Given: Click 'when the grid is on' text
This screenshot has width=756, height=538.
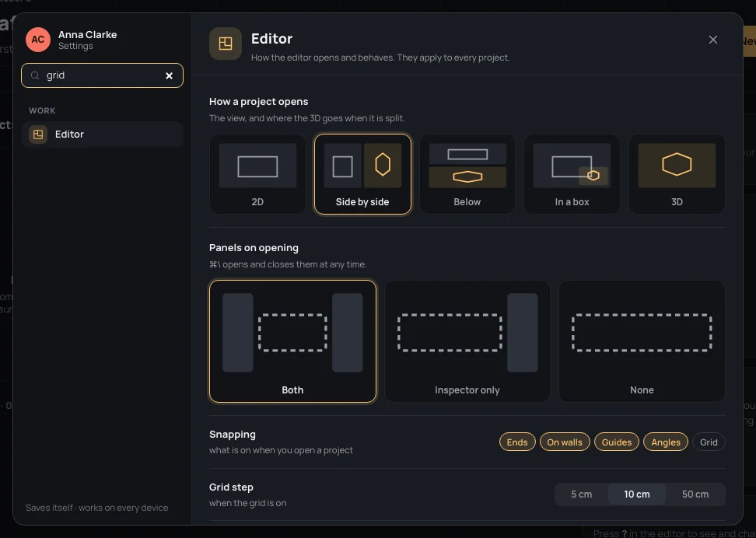Looking at the screenshot, I should pos(248,503).
